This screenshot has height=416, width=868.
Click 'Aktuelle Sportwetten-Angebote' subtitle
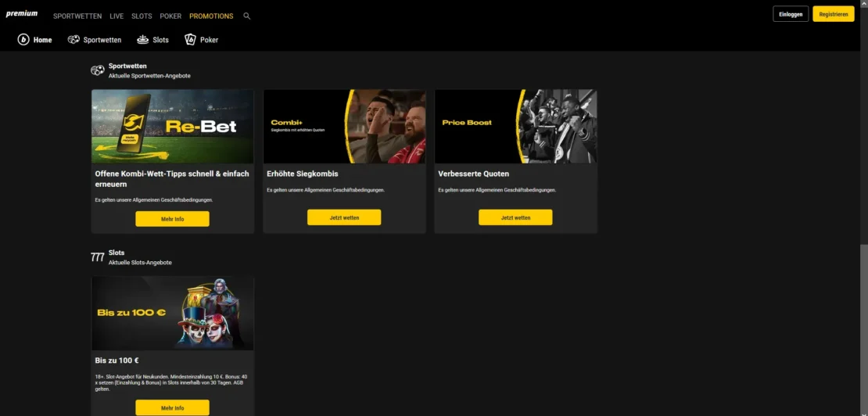click(x=149, y=76)
